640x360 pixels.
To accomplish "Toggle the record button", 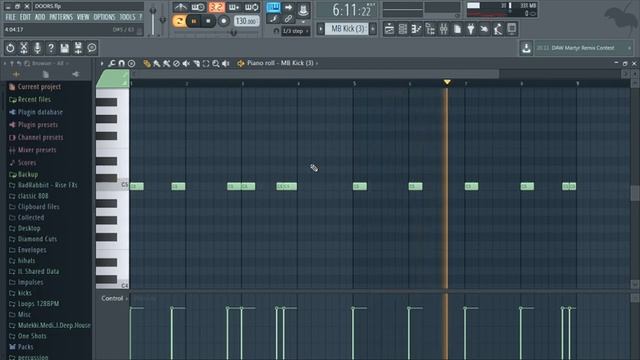I will pos(223,21).
